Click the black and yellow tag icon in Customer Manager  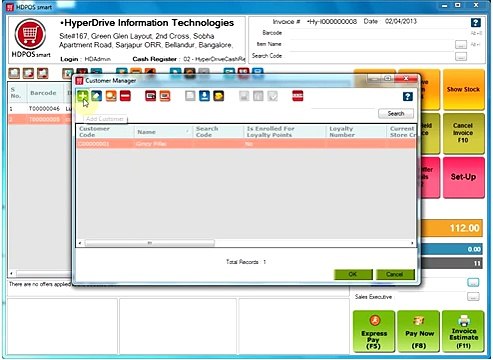[219, 96]
